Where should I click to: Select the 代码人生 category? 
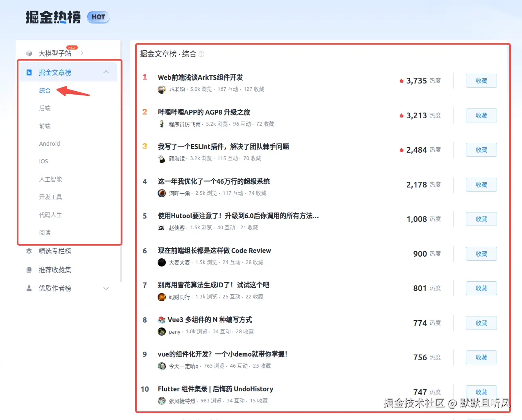point(51,215)
